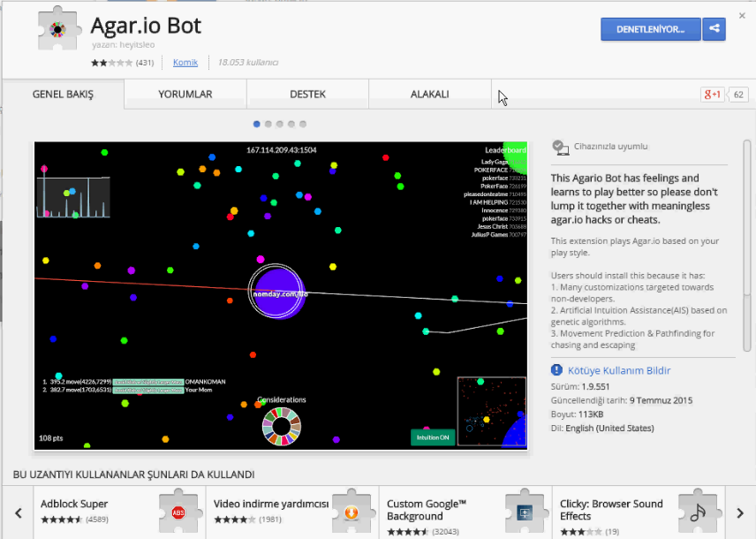The height and width of the screenshot is (539, 756).
Task: Click the 'Agar.io Bot' title
Action: pyautogui.click(x=146, y=26)
